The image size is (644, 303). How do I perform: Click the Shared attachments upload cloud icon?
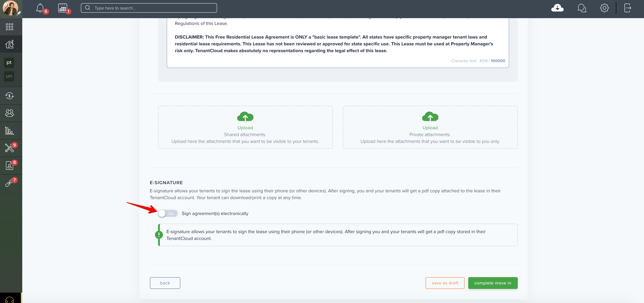pos(245,117)
